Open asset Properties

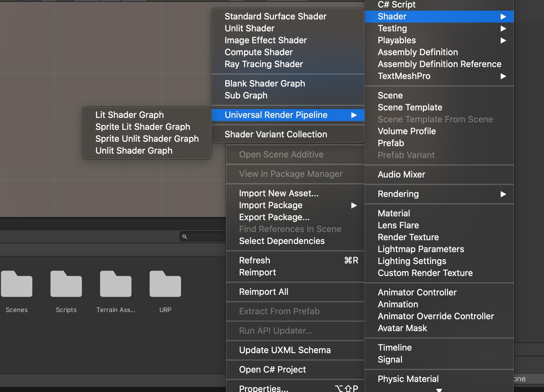tap(295, 388)
